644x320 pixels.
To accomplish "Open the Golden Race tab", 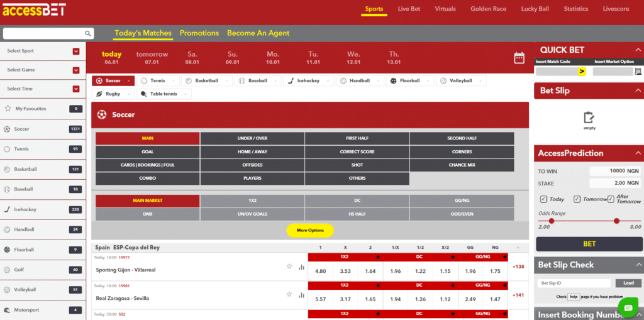I will coord(488,9).
